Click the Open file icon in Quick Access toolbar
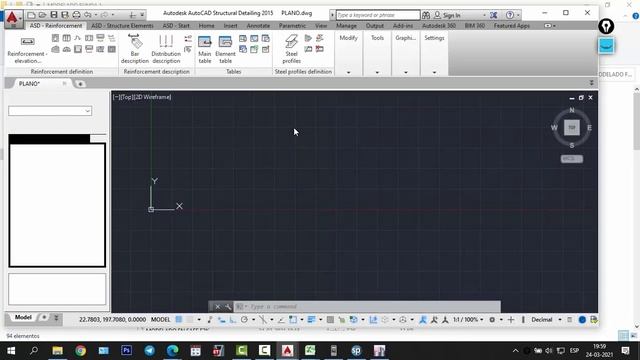The image size is (640, 360). pyautogui.click(x=42, y=15)
